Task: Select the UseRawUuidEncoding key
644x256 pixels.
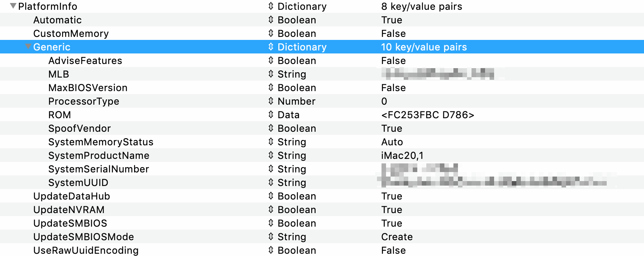Action: [86, 250]
